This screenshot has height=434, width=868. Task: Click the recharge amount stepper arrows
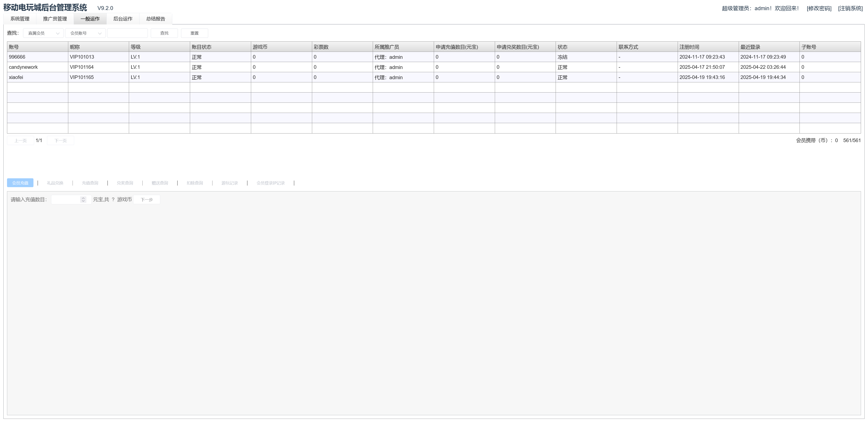point(83,200)
